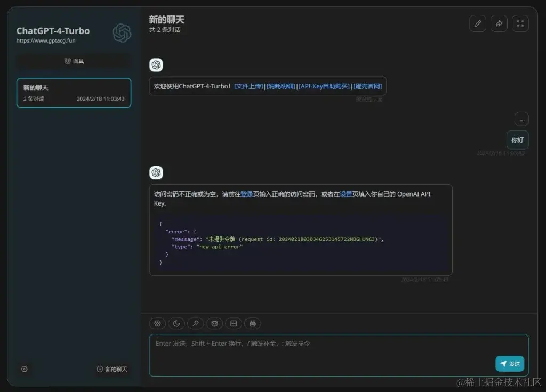The height and width of the screenshot is (392, 546).
Task: Open the 消耗明细 link
Action: click(x=280, y=86)
